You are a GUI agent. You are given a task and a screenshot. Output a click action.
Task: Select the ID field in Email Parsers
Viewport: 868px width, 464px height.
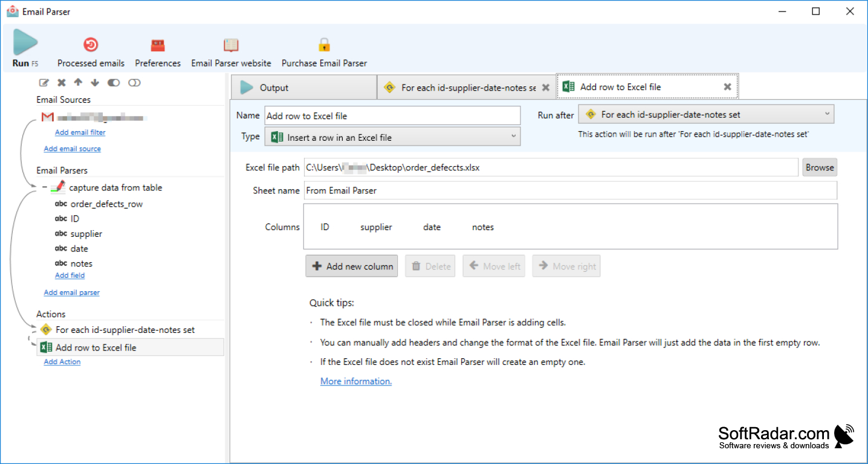click(75, 219)
